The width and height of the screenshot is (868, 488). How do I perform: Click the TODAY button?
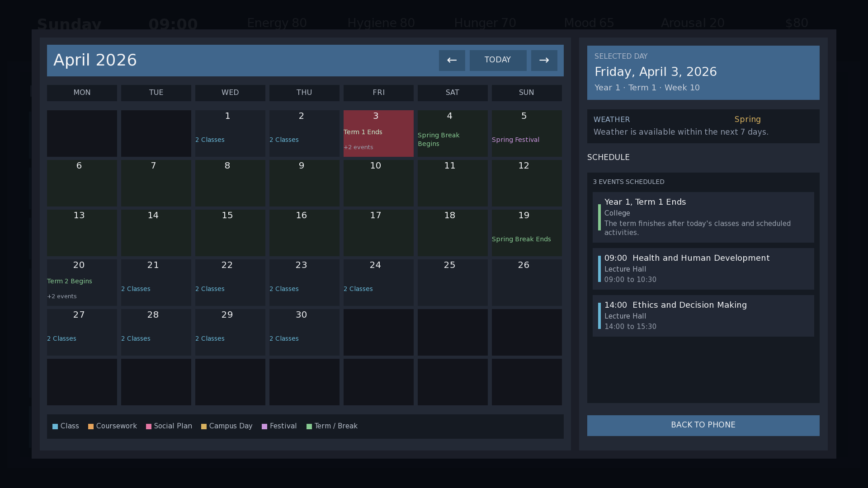[x=498, y=60]
